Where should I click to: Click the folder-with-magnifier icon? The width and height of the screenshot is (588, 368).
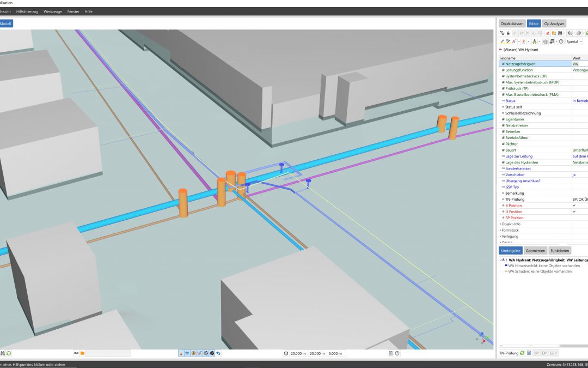(x=554, y=33)
